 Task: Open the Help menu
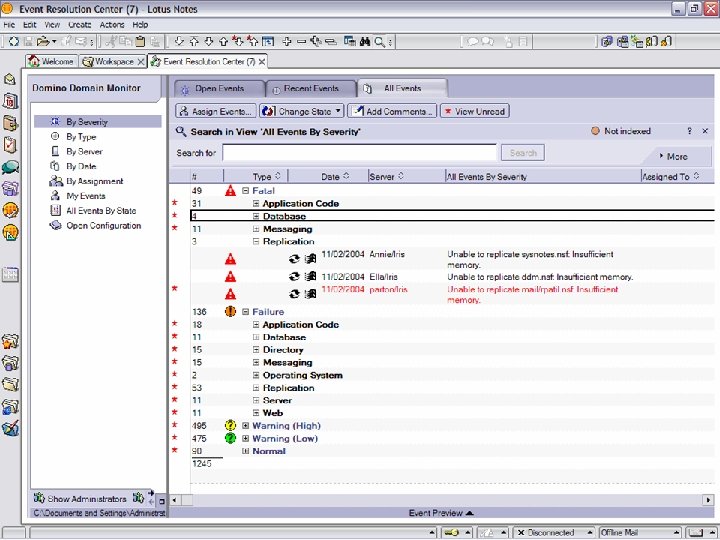click(x=140, y=25)
